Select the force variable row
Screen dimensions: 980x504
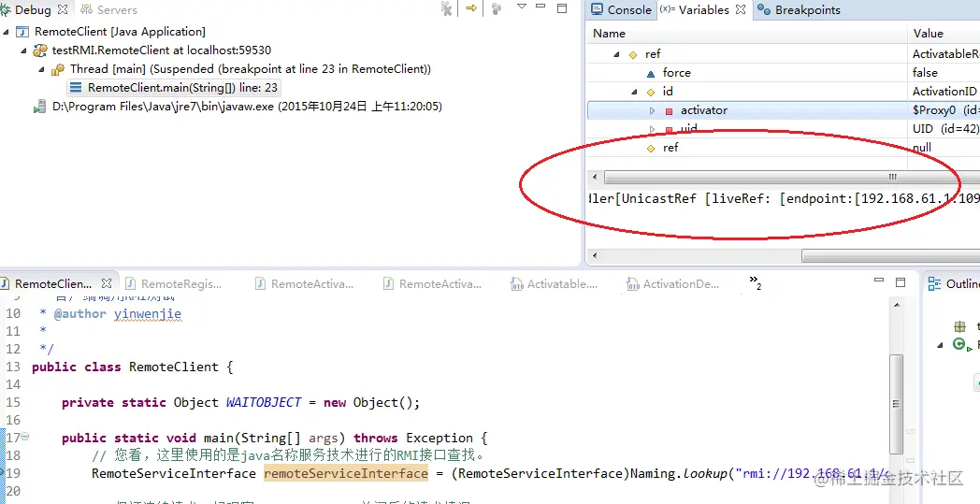(784, 73)
